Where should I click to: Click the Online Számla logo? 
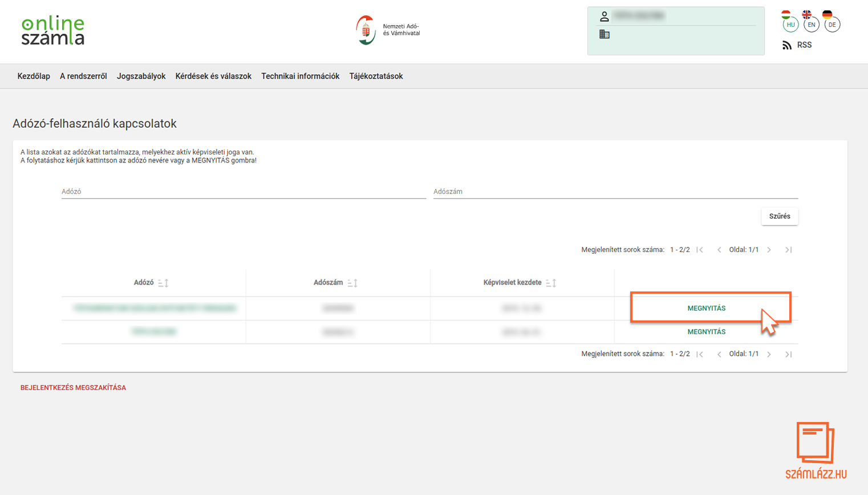click(x=52, y=31)
